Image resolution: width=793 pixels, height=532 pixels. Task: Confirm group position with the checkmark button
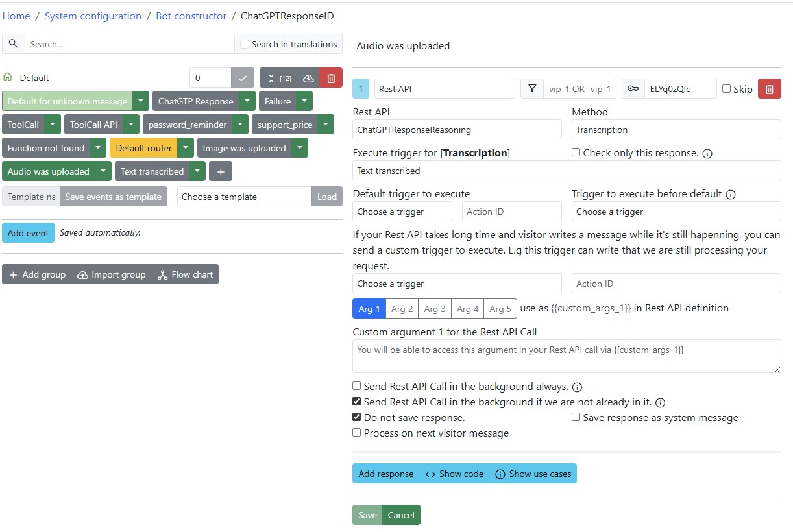[x=243, y=78]
